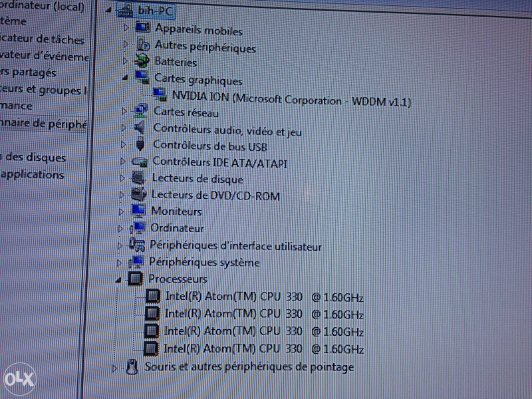The height and width of the screenshot is (399, 532).
Task: Click the first Intel Atom CPU 330 chip icon
Action: point(153,296)
